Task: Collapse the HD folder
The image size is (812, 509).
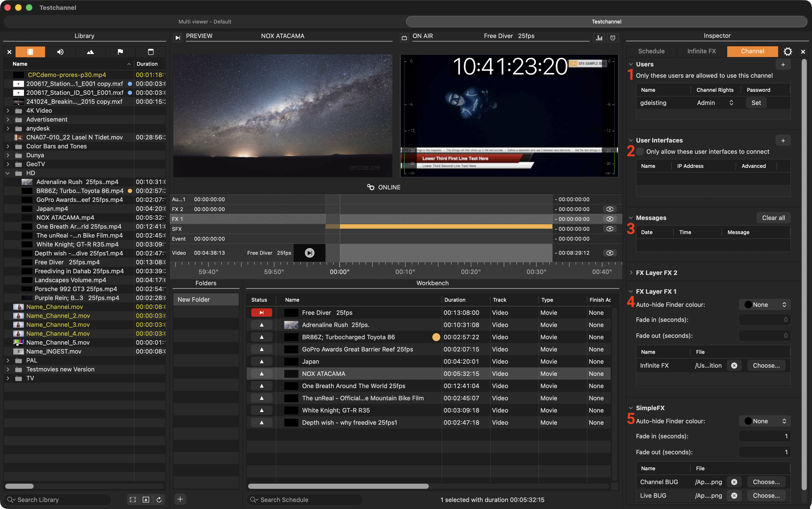Action: click(x=8, y=173)
